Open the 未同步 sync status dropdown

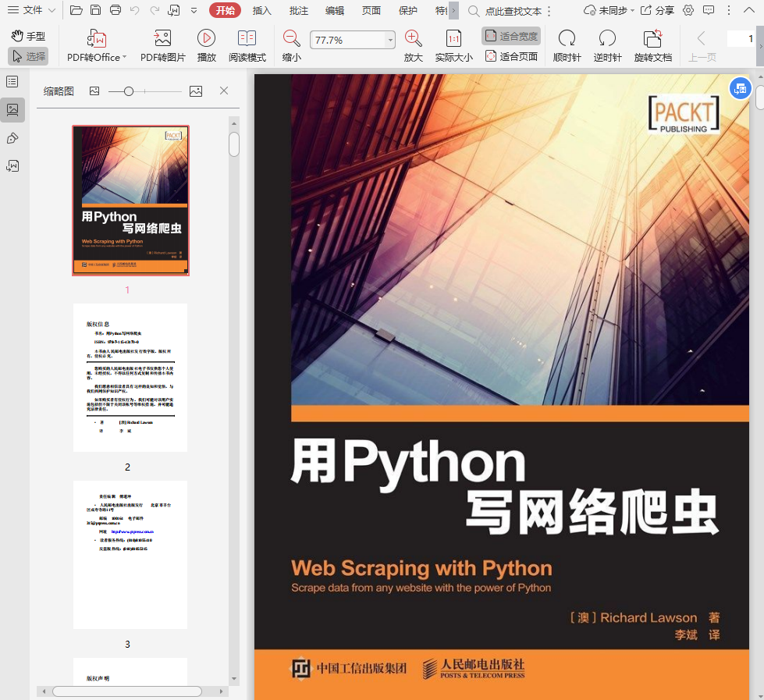click(609, 10)
